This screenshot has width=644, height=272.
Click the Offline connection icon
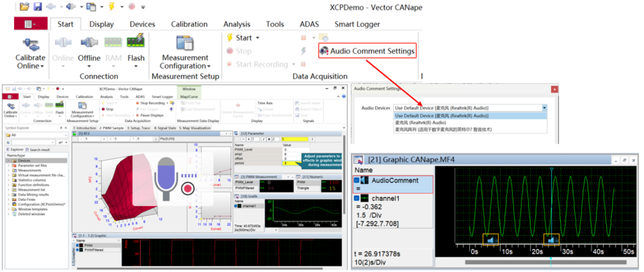89,43
